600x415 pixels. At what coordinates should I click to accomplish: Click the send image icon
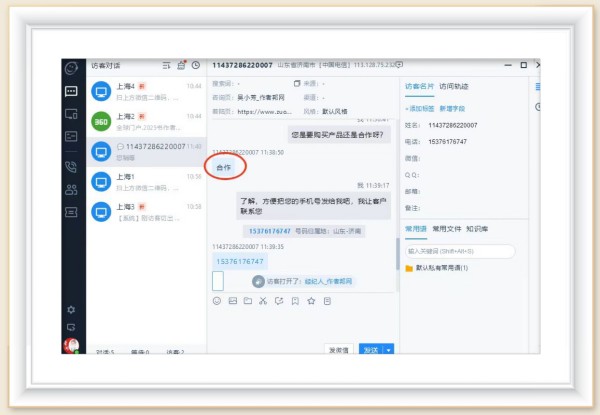pos(232,300)
